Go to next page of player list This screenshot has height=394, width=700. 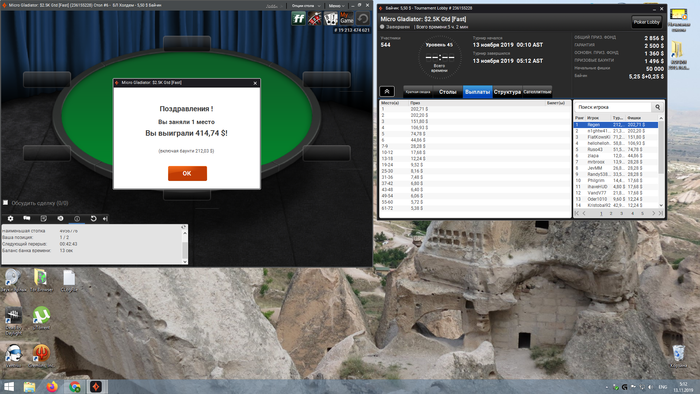click(654, 213)
